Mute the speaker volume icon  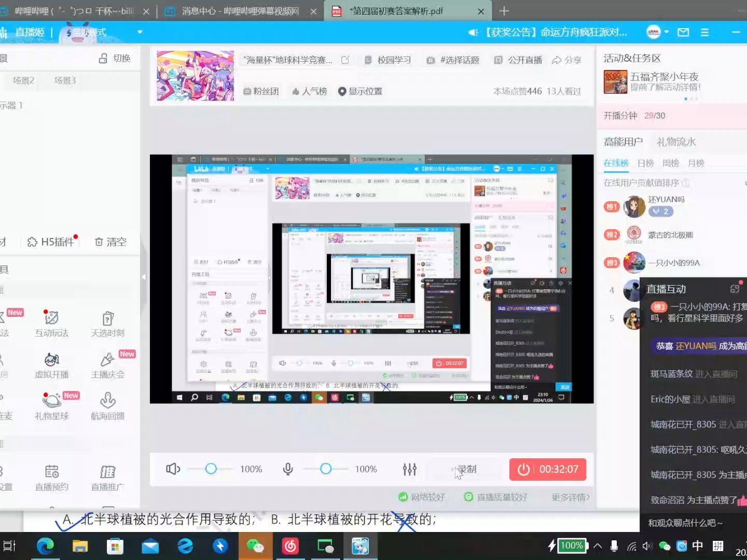click(173, 469)
